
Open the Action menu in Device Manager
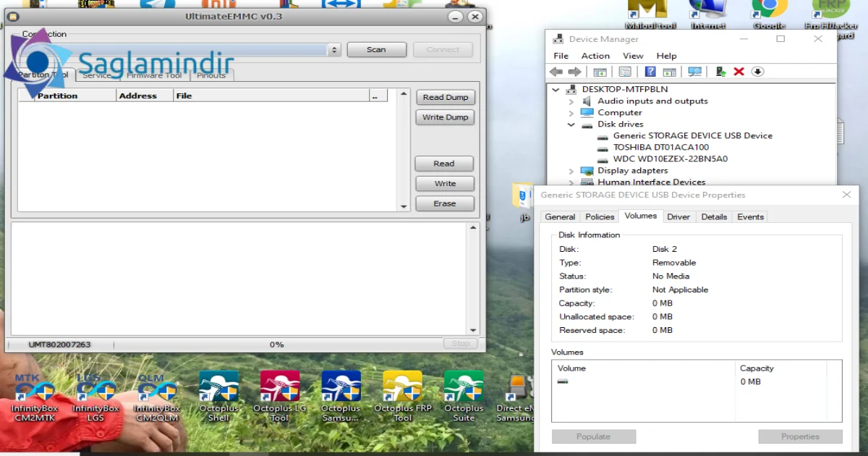(595, 56)
